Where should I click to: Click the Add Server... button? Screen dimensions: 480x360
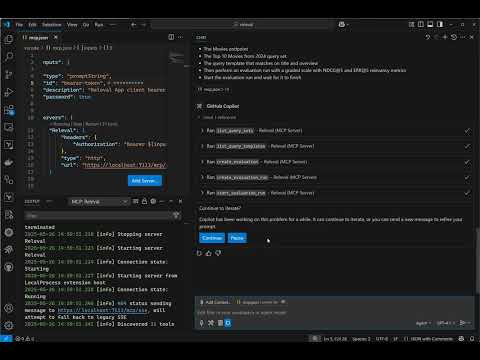click(x=145, y=181)
